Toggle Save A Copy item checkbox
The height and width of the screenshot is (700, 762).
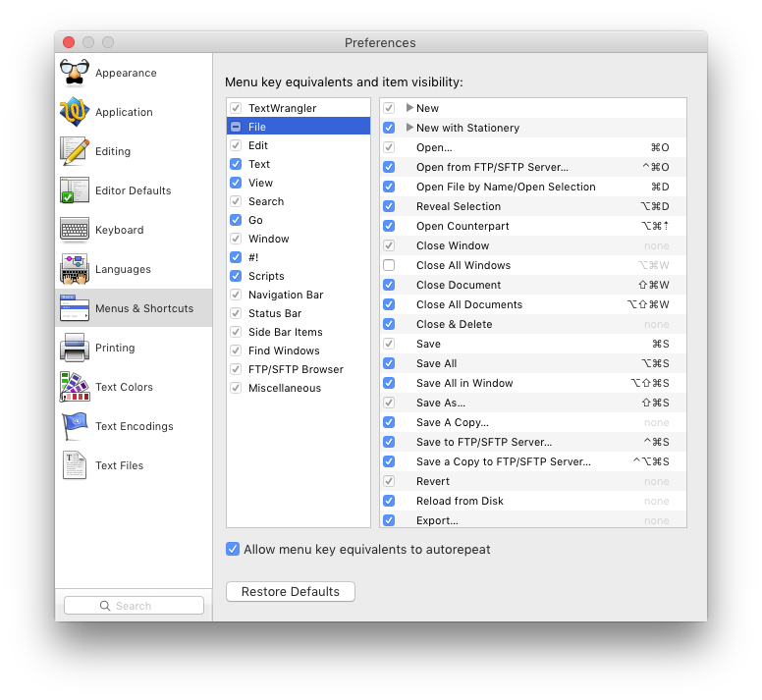(x=389, y=422)
